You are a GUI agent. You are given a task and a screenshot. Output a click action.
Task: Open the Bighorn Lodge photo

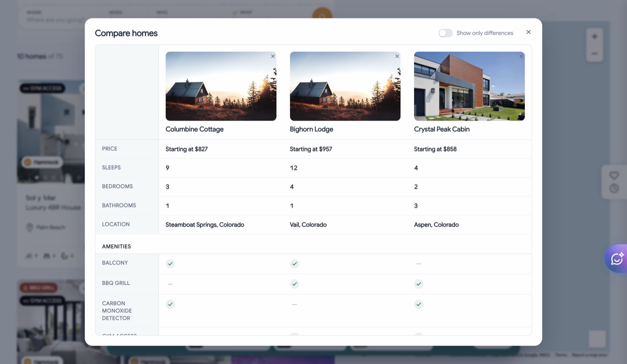coord(345,86)
